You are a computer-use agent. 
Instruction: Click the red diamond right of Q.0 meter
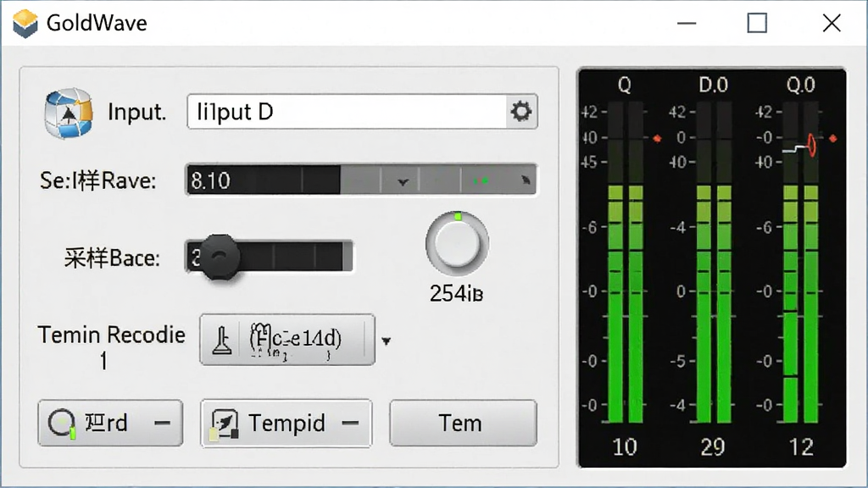833,138
